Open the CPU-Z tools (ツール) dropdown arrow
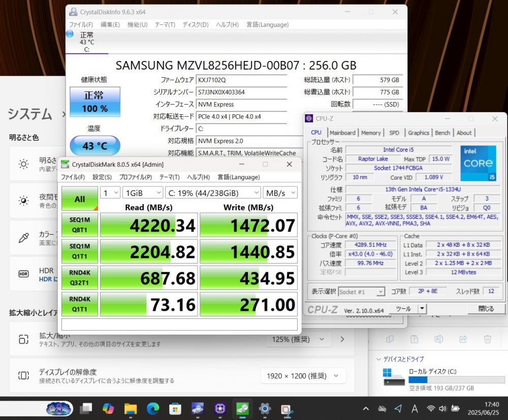 point(422,308)
